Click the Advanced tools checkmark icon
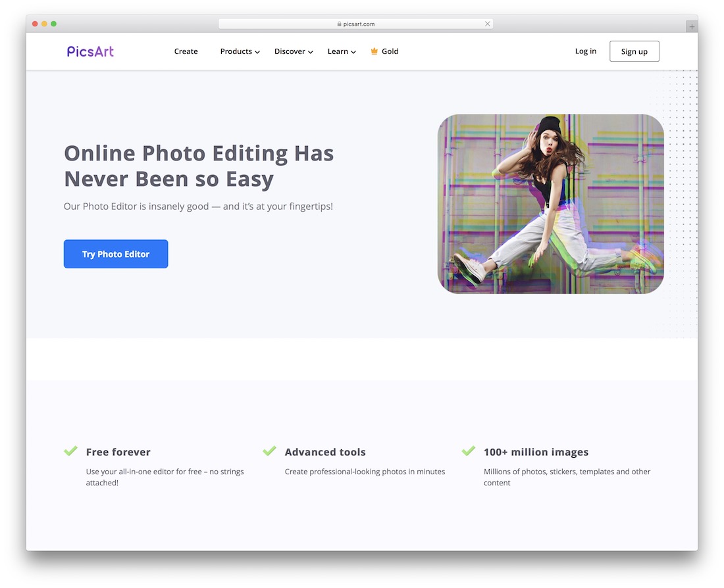This screenshot has width=724, height=588. tap(269, 451)
